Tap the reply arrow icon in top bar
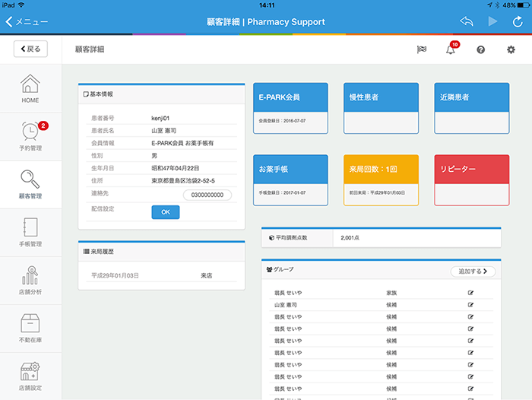This screenshot has height=400, width=532. point(467,21)
